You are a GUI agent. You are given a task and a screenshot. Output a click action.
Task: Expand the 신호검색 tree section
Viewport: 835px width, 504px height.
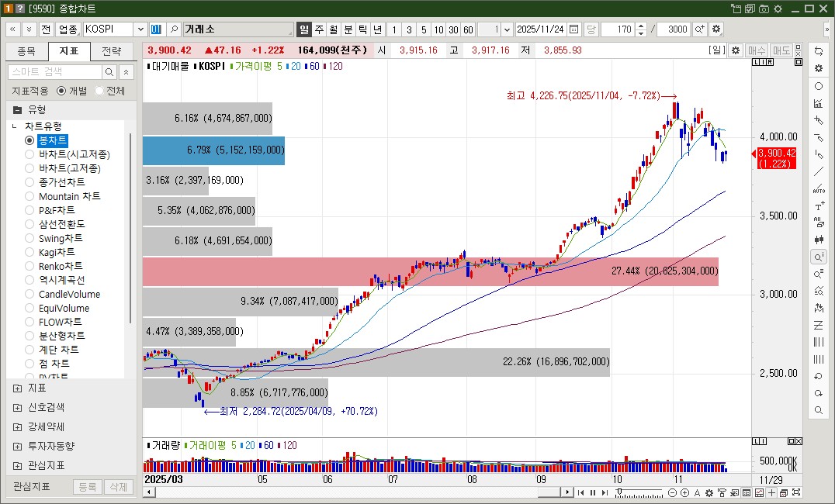18,408
